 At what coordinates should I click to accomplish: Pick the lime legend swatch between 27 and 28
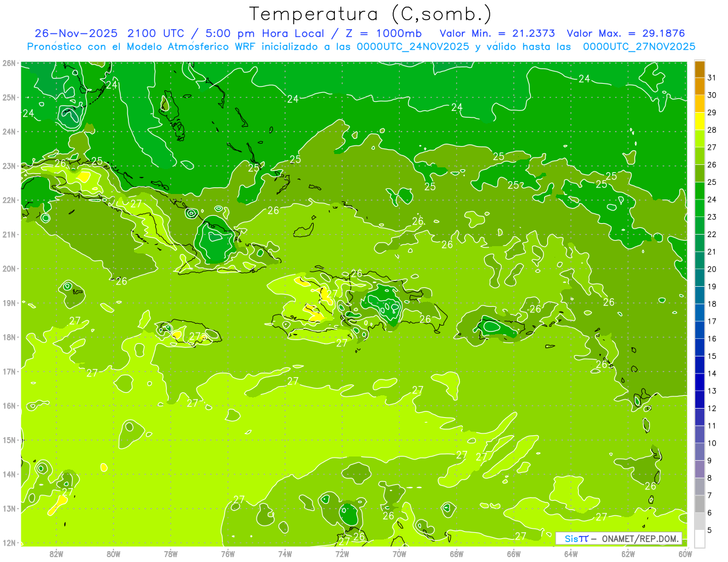[699, 138]
